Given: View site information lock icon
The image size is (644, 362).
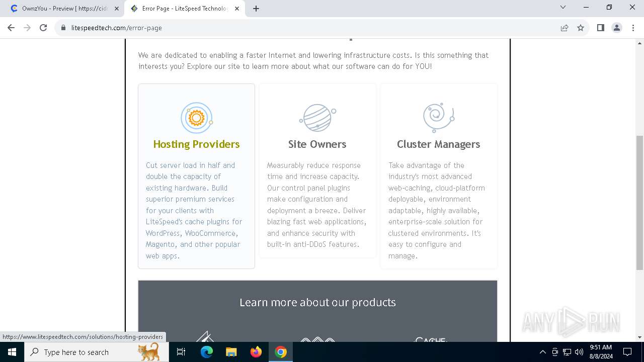Looking at the screenshot, I should pos(63,28).
